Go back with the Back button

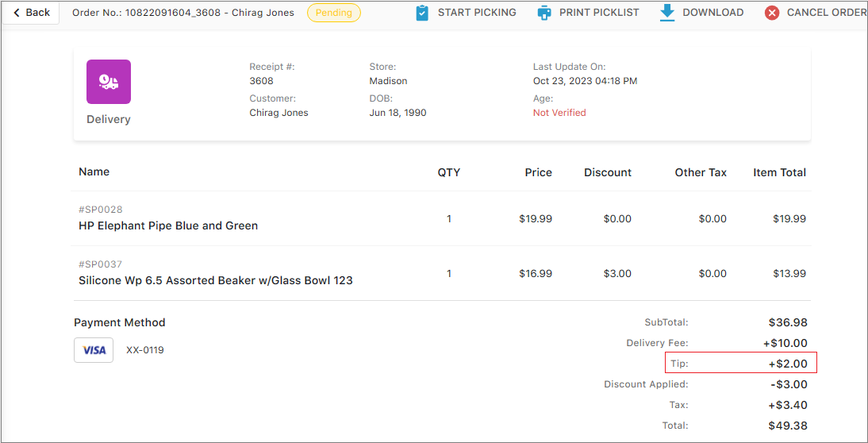coord(32,13)
